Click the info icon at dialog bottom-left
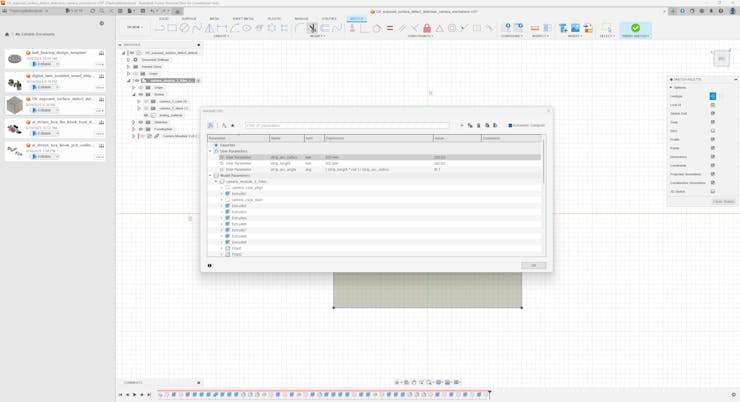Viewport: 740px width, 402px height. coord(210,266)
